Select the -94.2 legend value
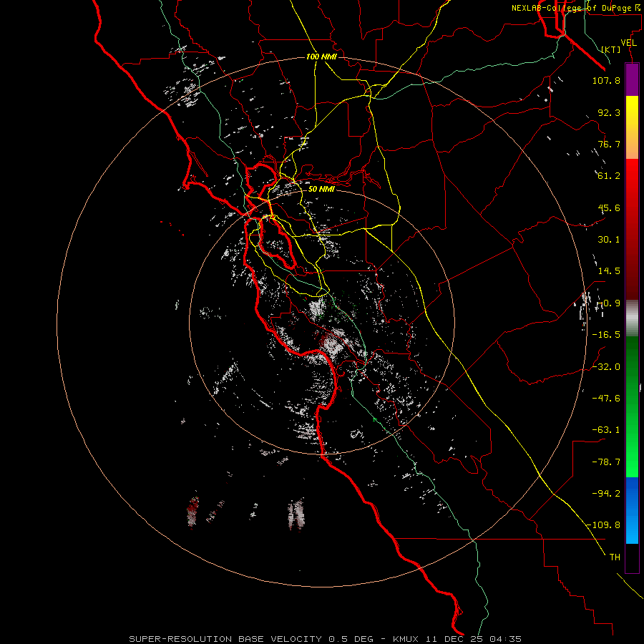 coord(606,493)
